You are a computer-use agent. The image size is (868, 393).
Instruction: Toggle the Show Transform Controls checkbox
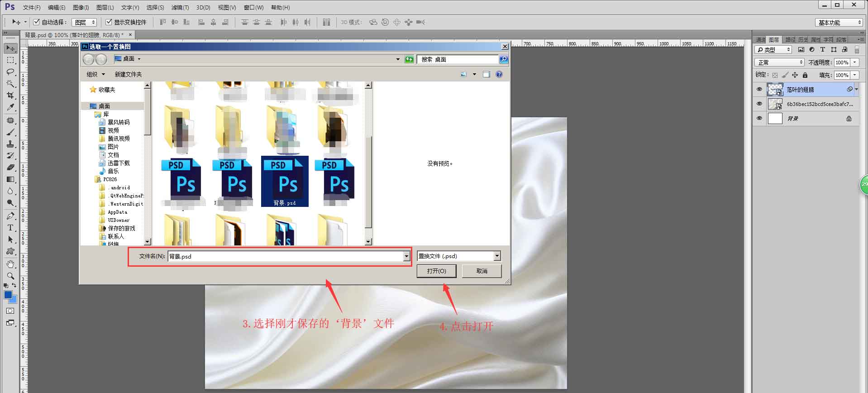click(x=109, y=22)
